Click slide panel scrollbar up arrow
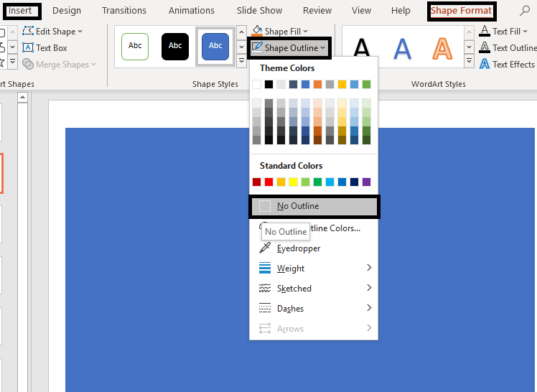This screenshot has height=392, width=537. [x=22, y=98]
